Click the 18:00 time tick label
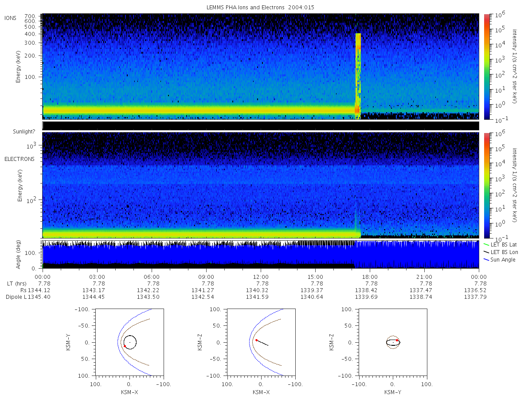The image size is (532, 399). click(x=370, y=277)
